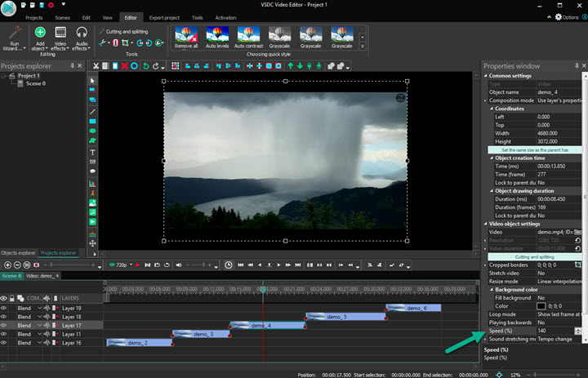Open the View ribbon tab
The image size is (588, 378).
pyautogui.click(x=108, y=17)
